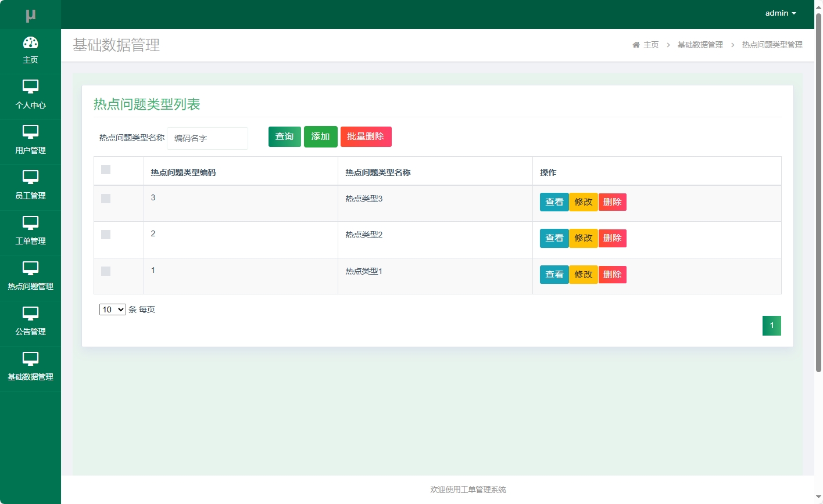Open 个人中心 from the sidebar
Screen dimensions: 823x504
pos(31,96)
